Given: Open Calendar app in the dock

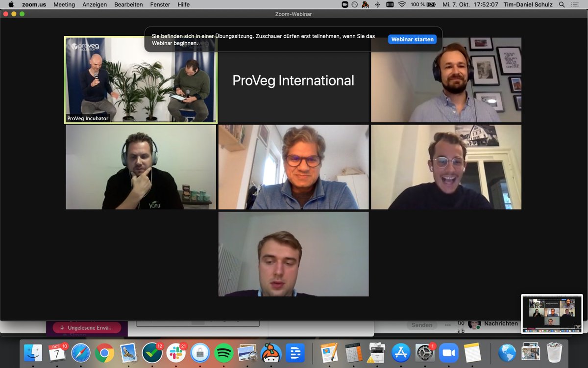Looking at the screenshot, I should coord(57,352).
